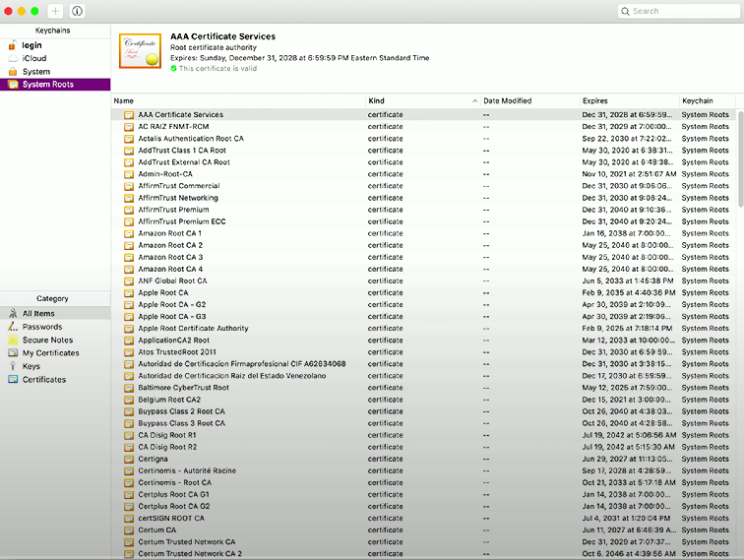Select the AAA Certificate Services row
This screenshot has width=744, height=560.
coord(424,115)
